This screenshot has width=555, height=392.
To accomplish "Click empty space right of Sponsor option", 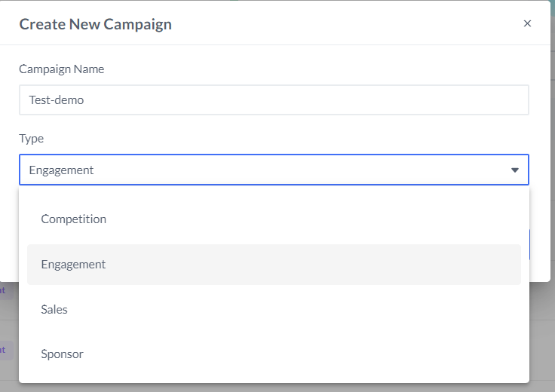I will click(339, 354).
